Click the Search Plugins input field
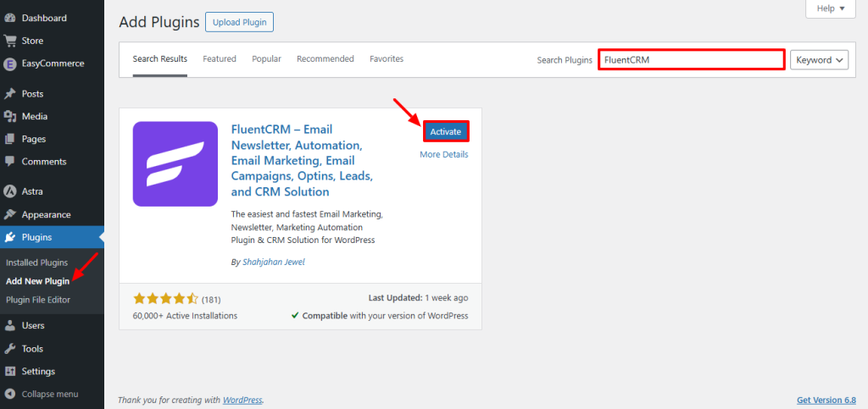 pyautogui.click(x=692, y=59)
